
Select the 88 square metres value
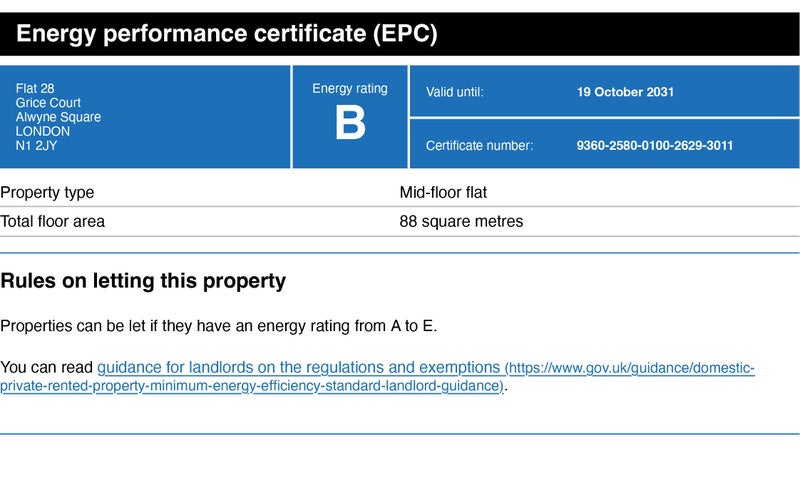pyautogui.click(x=461, y=221)
